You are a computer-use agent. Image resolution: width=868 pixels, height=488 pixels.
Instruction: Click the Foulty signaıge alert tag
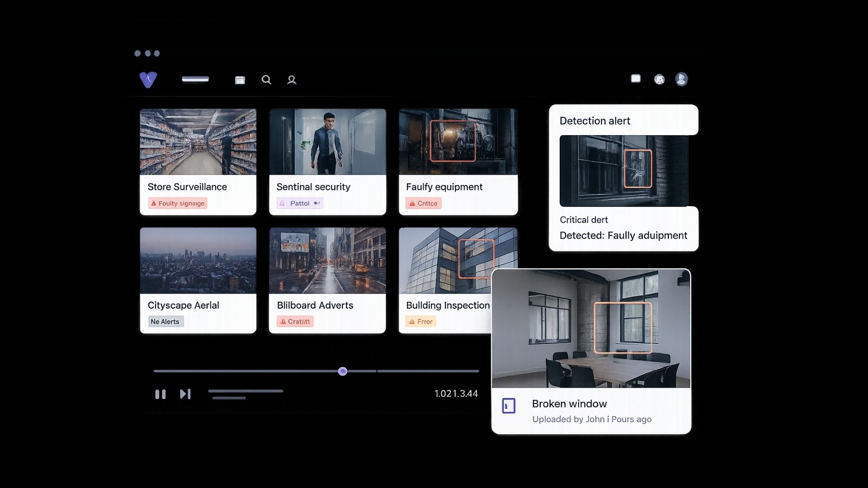(178, 203)
